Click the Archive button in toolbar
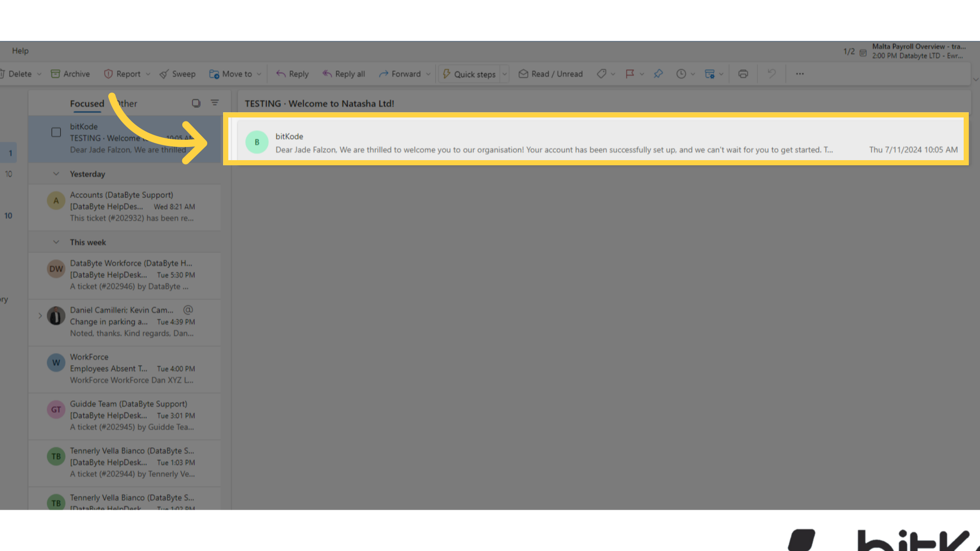 pos(70,74)
